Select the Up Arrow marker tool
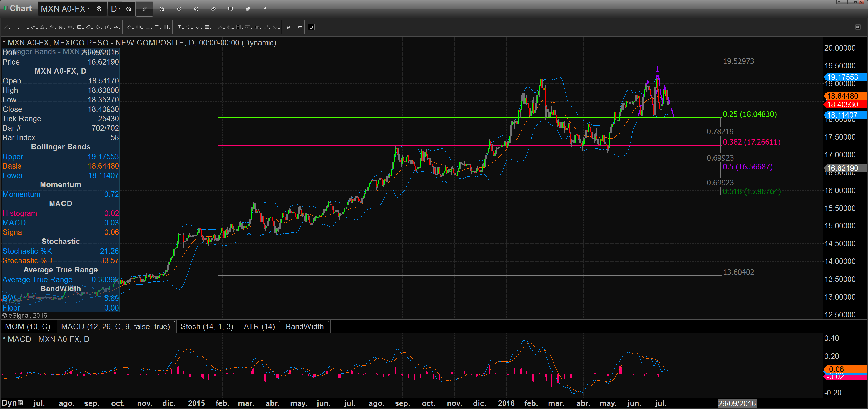 [188, 27]
